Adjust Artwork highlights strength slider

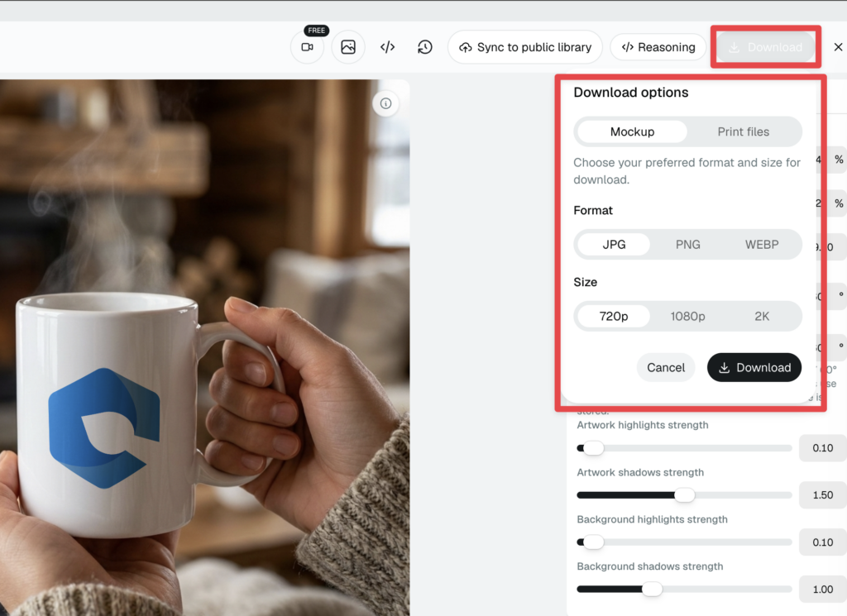point(684,448)
